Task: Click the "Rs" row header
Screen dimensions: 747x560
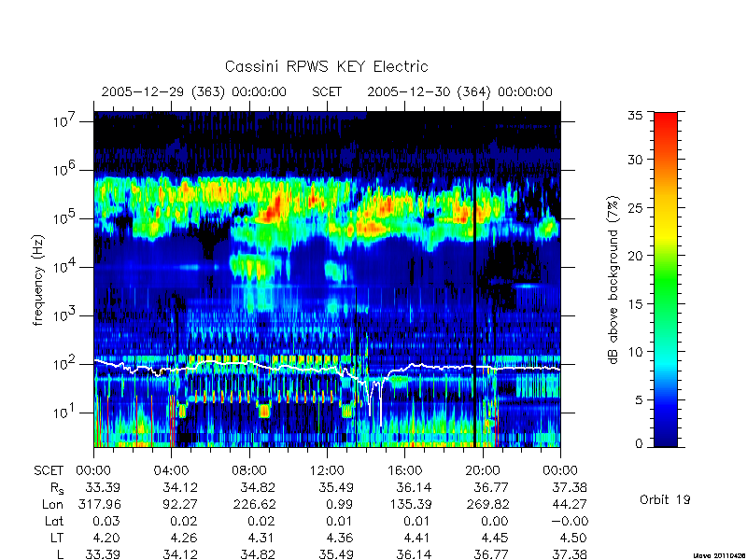Action: 57,488
